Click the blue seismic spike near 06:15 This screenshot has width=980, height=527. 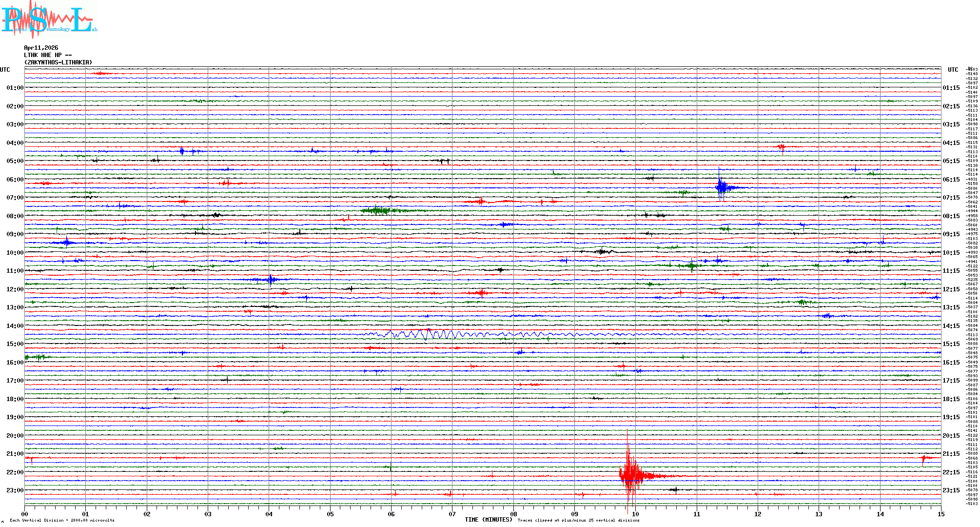point(721,187)
